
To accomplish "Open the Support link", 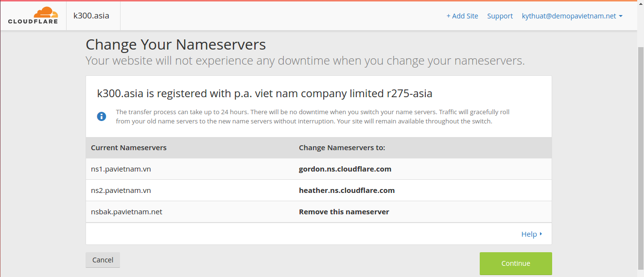I will pyautogui.click(x=500, y=16).
